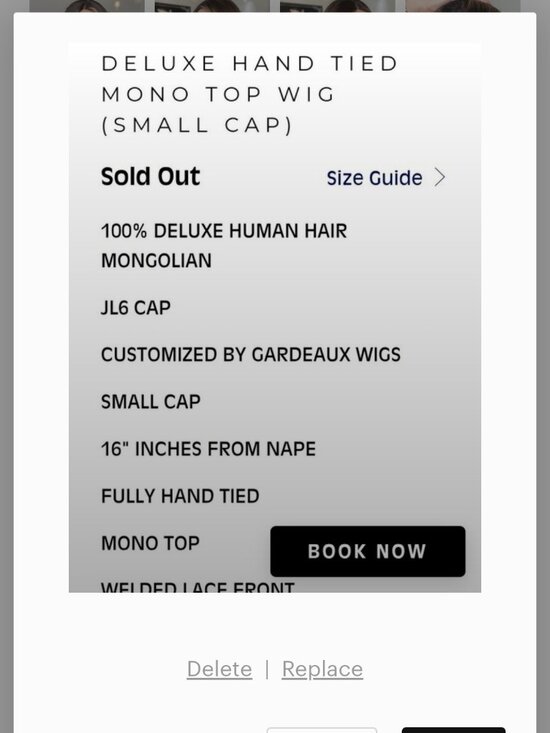Click the white outlined button at bottom edge

point(322,730)
